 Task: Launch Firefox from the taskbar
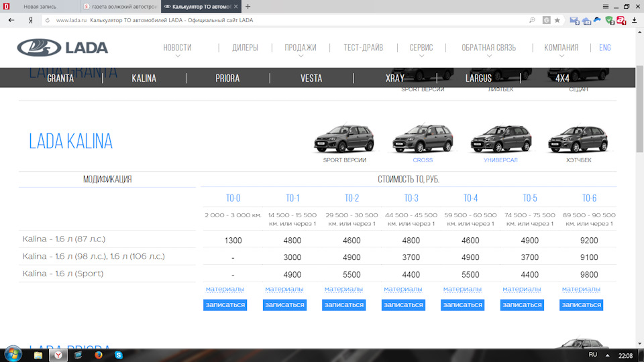pos(99,355)
